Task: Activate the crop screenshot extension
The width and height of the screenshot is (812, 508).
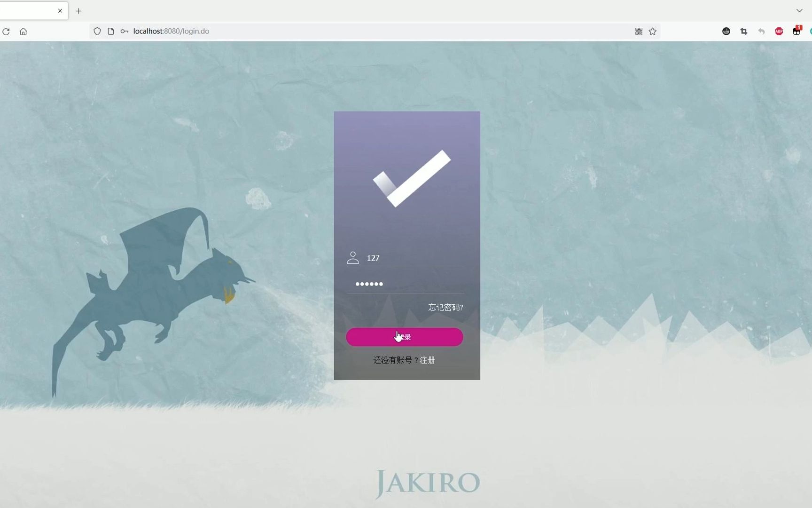Action: pyautogui.click(x=744, y=32)
